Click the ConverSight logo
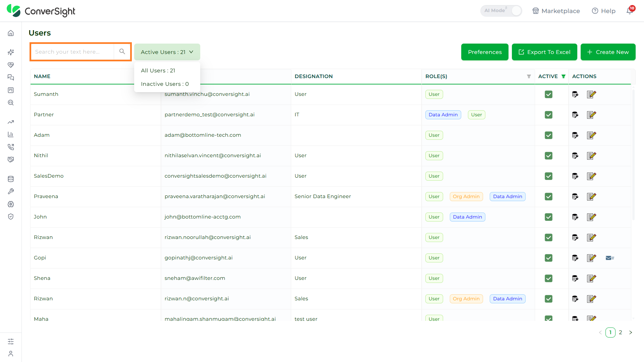The image size is (644, 362). (41, 11)
